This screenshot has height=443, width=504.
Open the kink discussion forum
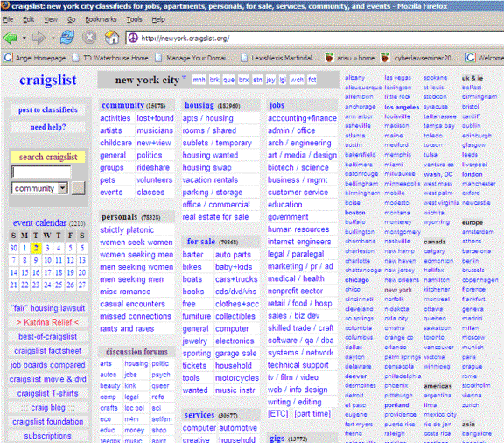[x=130, y=386]
